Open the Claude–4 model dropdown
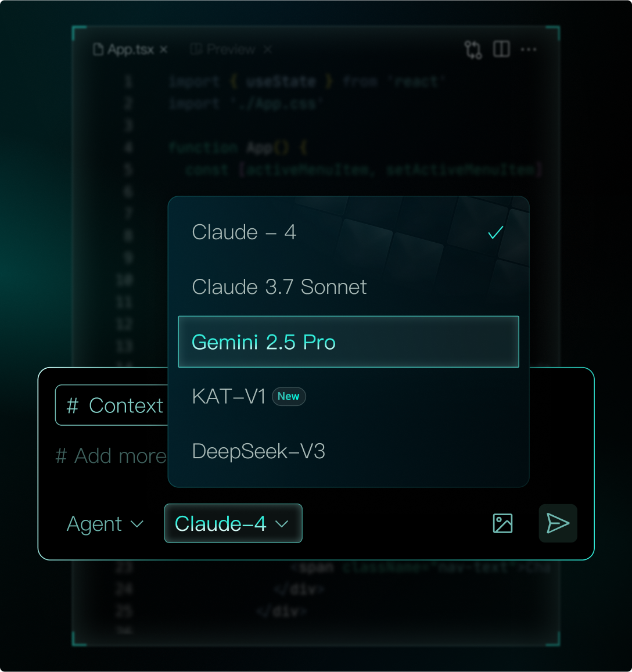The height and width of the screenshot is (672, 632). (234, 523)
